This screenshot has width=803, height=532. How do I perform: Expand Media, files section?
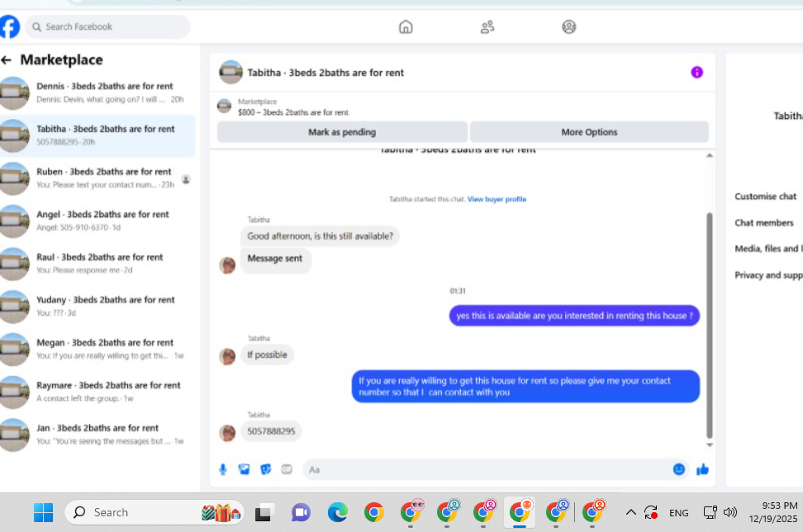point(768,249)
